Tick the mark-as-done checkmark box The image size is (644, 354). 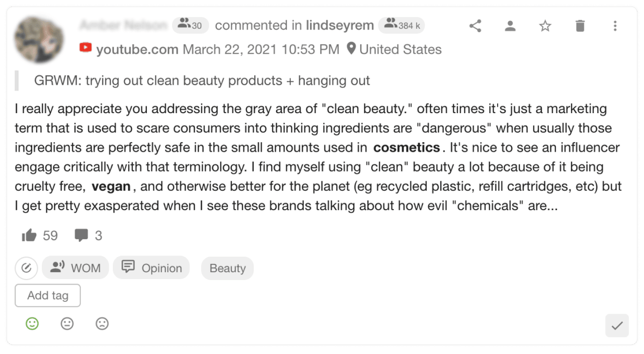point(617,326)
